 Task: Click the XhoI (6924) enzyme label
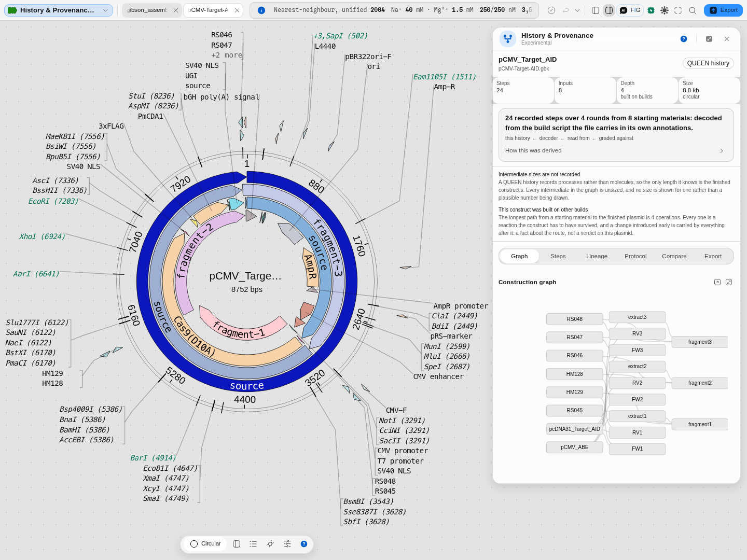(43, 236)
